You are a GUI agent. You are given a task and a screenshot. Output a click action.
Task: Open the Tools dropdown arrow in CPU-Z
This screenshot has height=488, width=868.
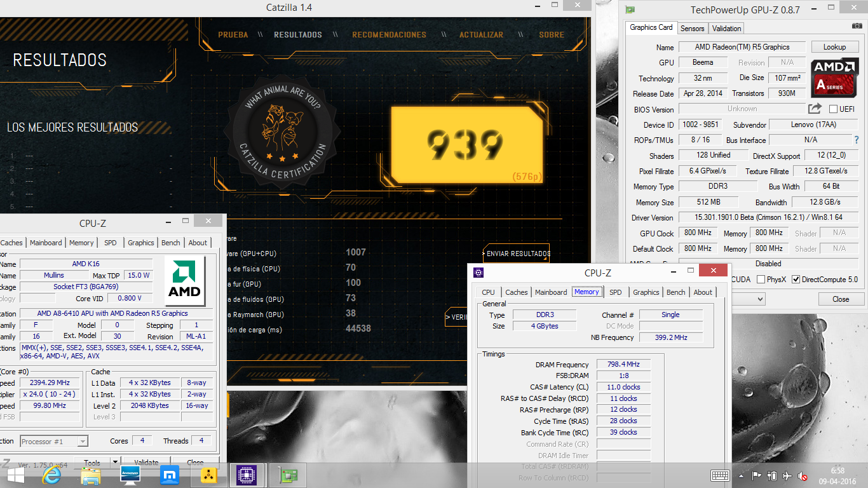tap(115, 463)
